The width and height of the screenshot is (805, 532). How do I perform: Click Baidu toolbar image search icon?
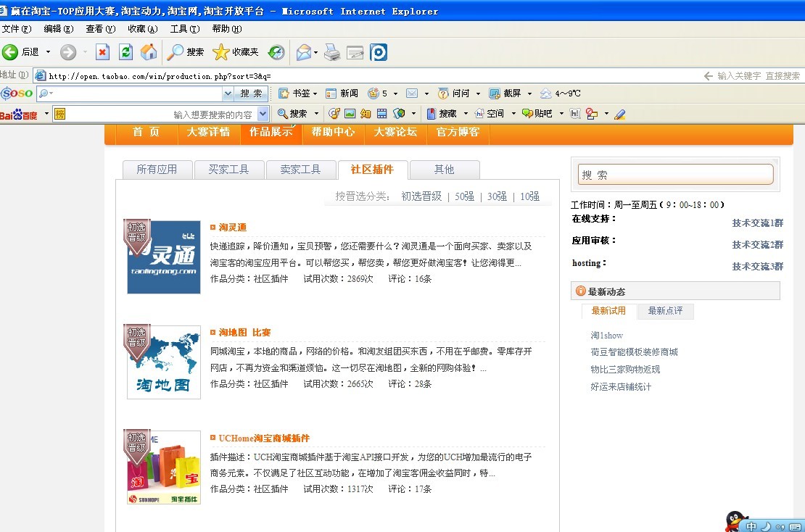(350, 113)
